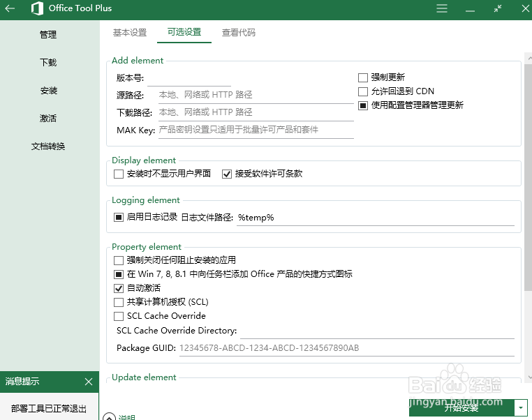Open 激活 sidebar section

click(48, 119)
